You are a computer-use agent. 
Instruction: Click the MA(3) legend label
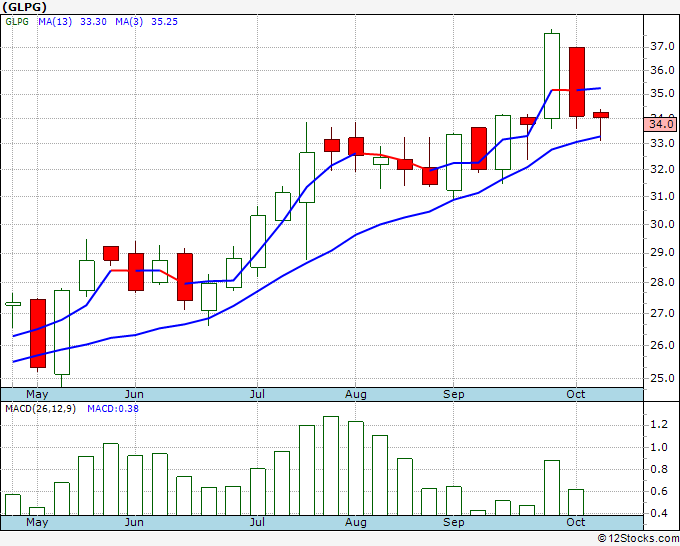click(129, 22)
